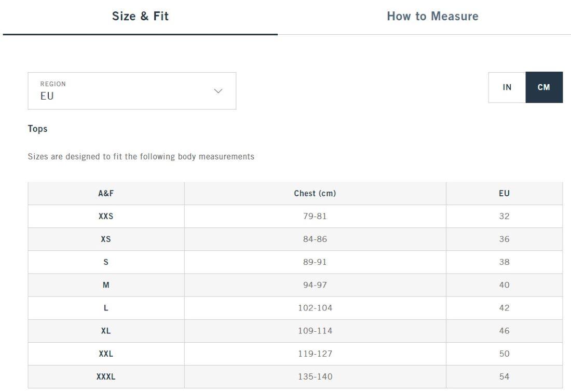Toggle units to CM
Screen dimensions: 571x392
[x=543, y=87]
